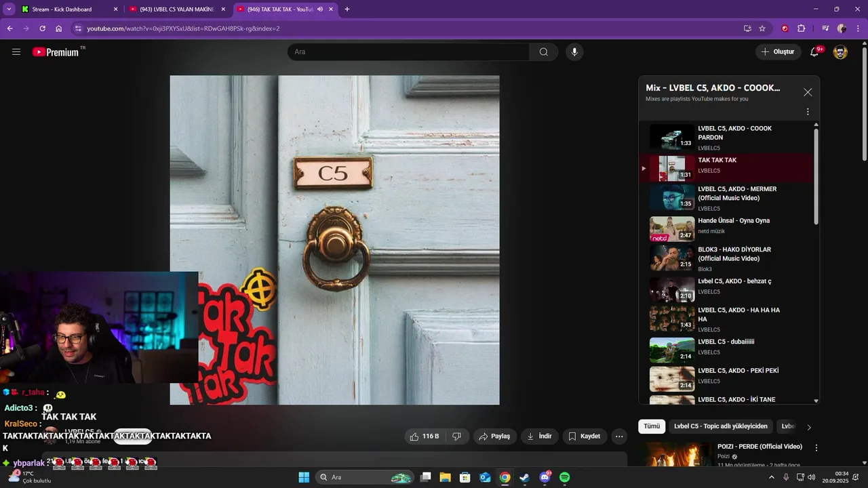This screenshot has width=868, height=488.
Task: Open Discord from the taskbar
Action: tap(545, 477)
